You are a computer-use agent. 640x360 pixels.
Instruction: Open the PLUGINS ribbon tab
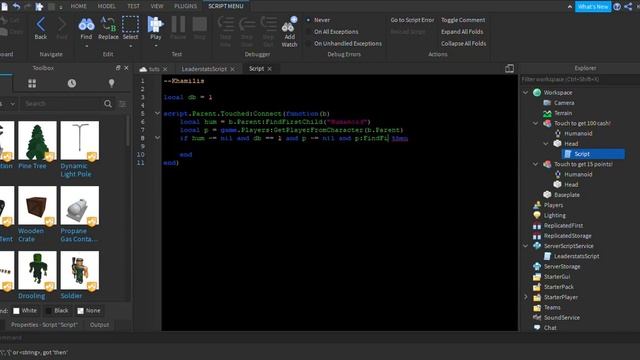[x=185, y=6]
